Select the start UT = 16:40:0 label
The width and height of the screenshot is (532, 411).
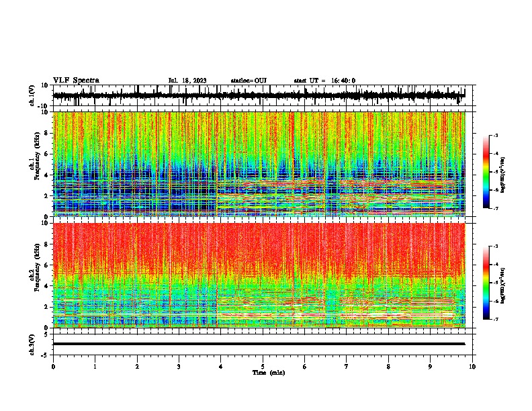point(324,81)
